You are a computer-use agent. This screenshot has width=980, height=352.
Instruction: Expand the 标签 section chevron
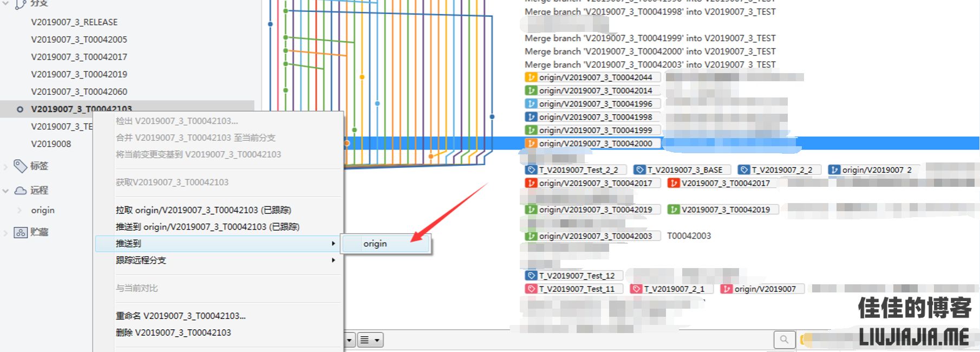pyautogui.click(x=6, y=166)
